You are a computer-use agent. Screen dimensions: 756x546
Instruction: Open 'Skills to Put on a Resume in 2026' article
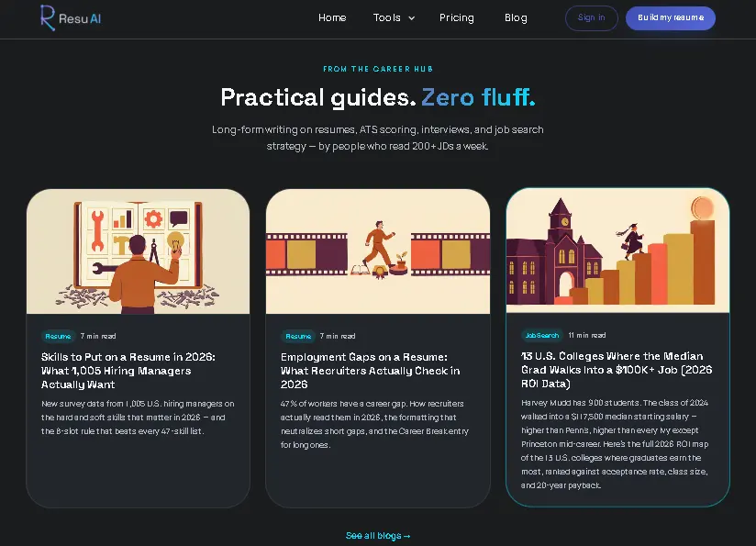[x=128, y=371]
